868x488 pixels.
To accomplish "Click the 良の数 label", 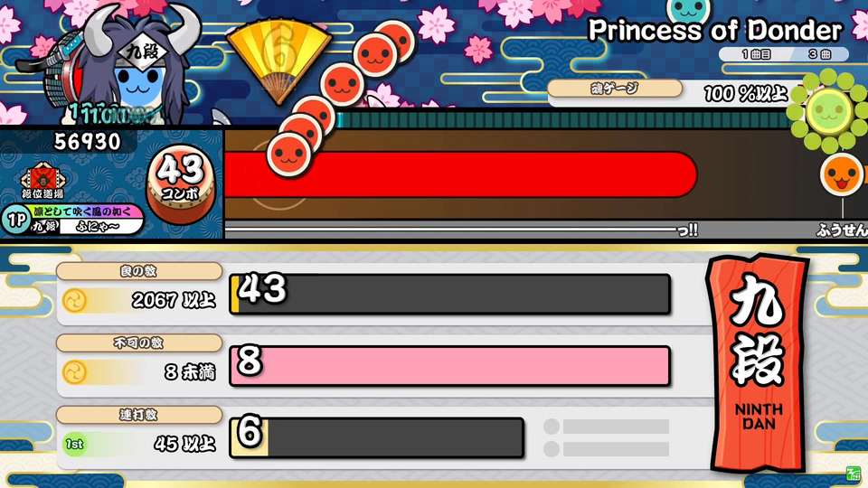I will [139, 271].
